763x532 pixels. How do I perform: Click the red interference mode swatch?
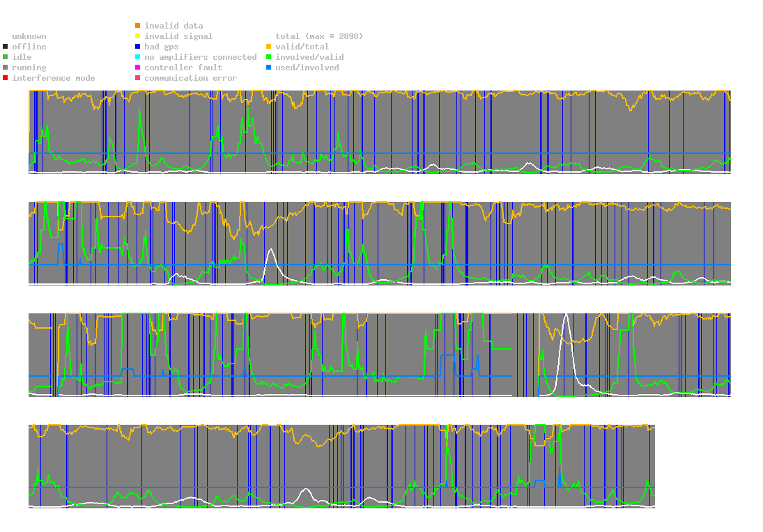(6, 78)
